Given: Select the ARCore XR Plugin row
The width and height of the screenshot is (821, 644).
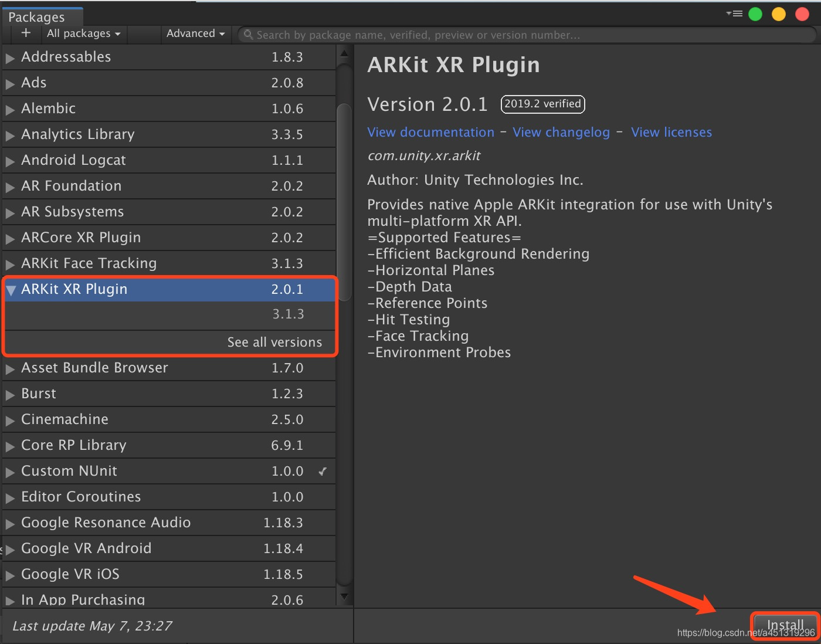Looking at the screenshot, I should (x=170, y=238).
